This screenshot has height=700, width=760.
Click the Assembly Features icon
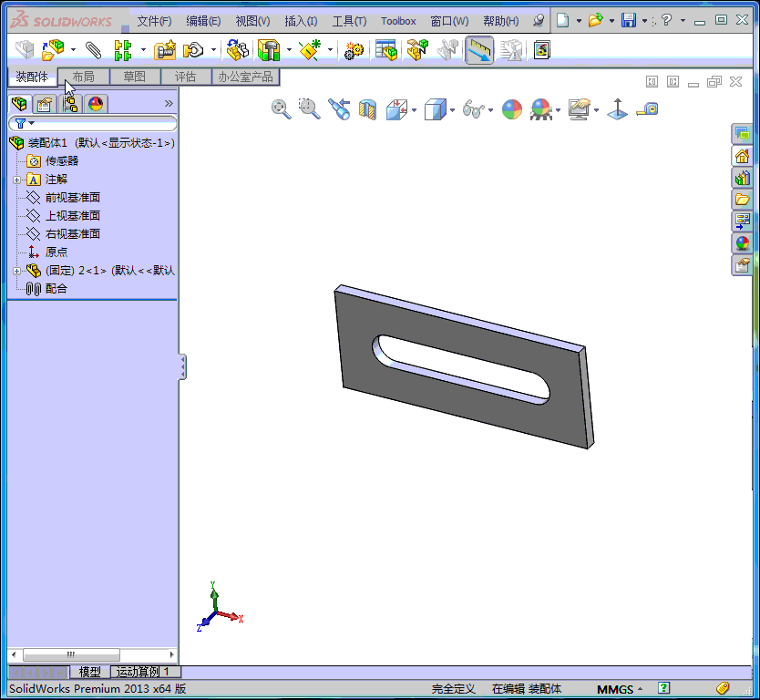[x=269, y=50]
